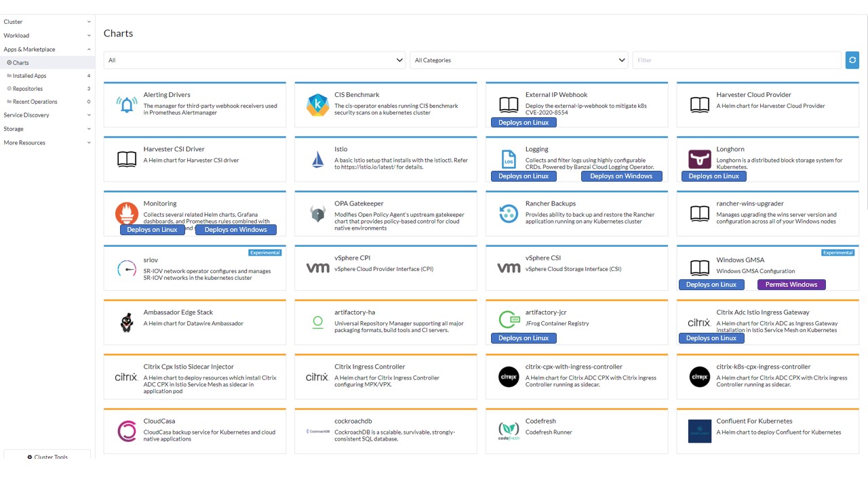Refresh the chart list with the refresh button
The width and height of the screenshot is (868, 488).
pos(852,60)
